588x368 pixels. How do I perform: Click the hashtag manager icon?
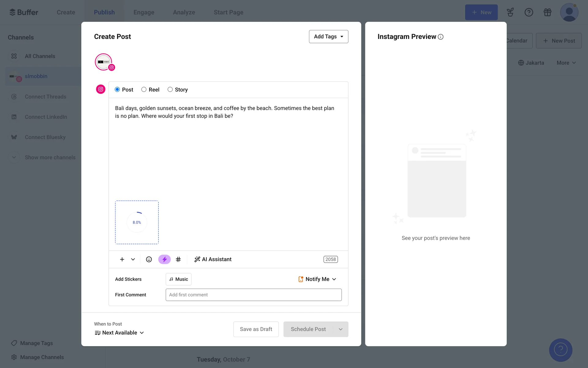pos(178,259)
